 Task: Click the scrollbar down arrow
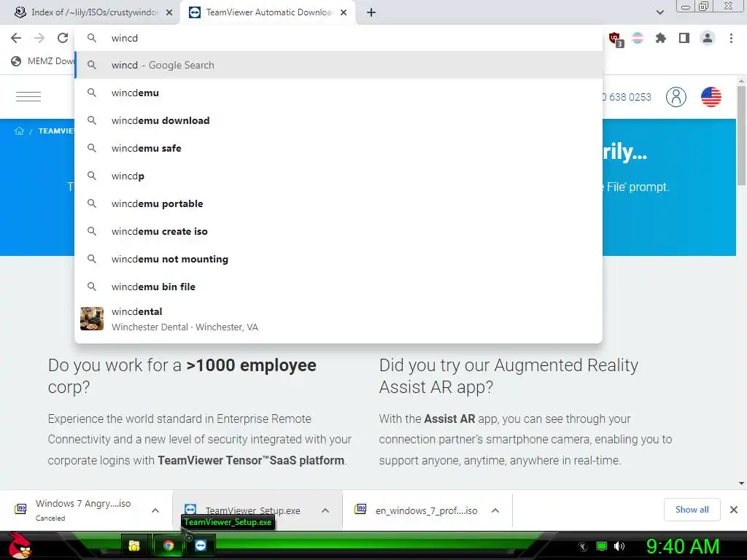click(x=741, y=483)
